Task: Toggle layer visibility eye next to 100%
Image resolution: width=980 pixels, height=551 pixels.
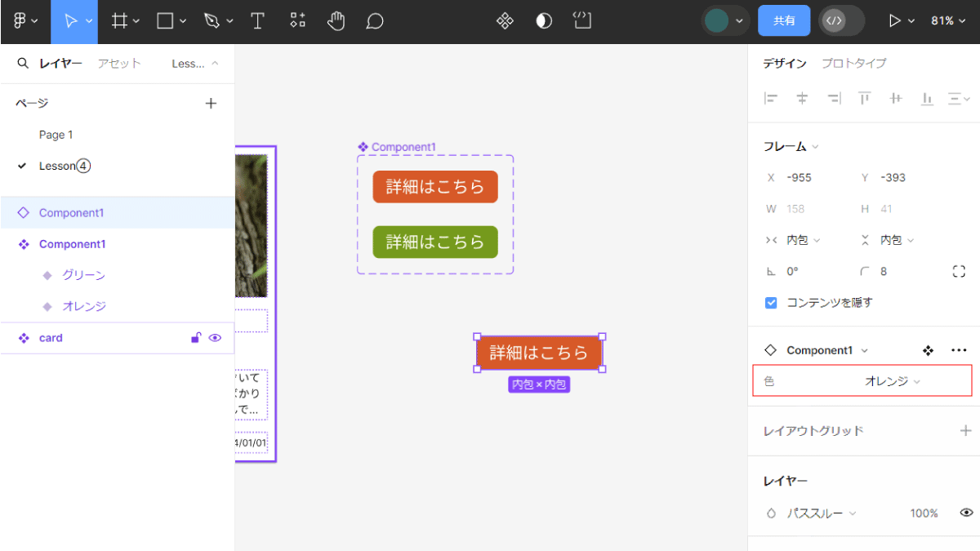Action: tap(966, 513)
